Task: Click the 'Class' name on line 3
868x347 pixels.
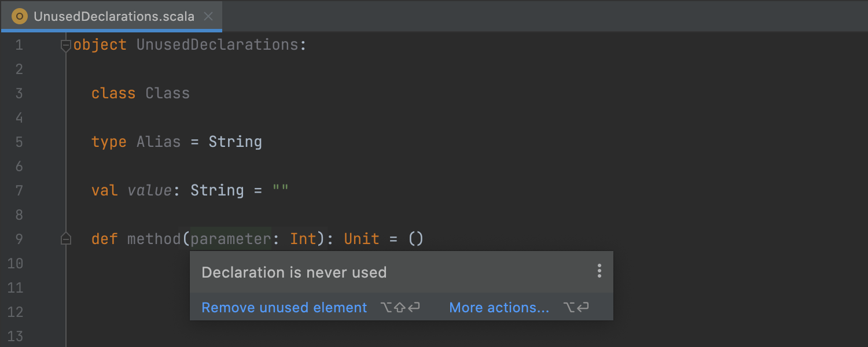Action: [x=167, y=94]
